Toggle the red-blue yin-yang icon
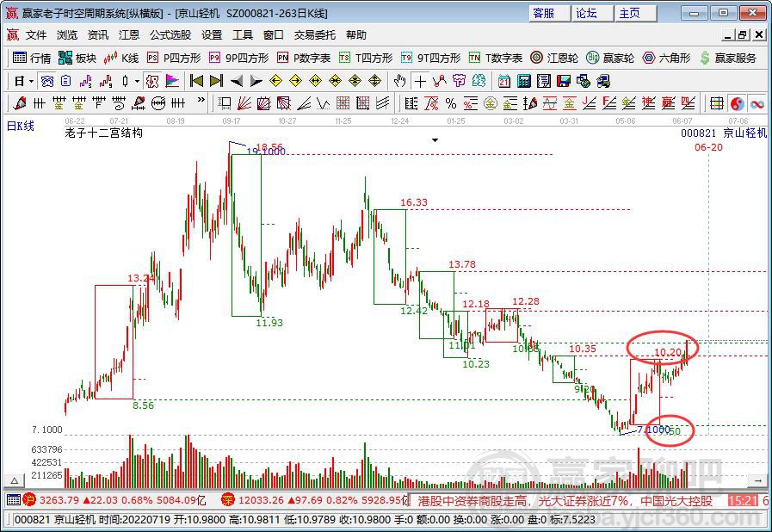772x532 pixels. click(737, 103)
